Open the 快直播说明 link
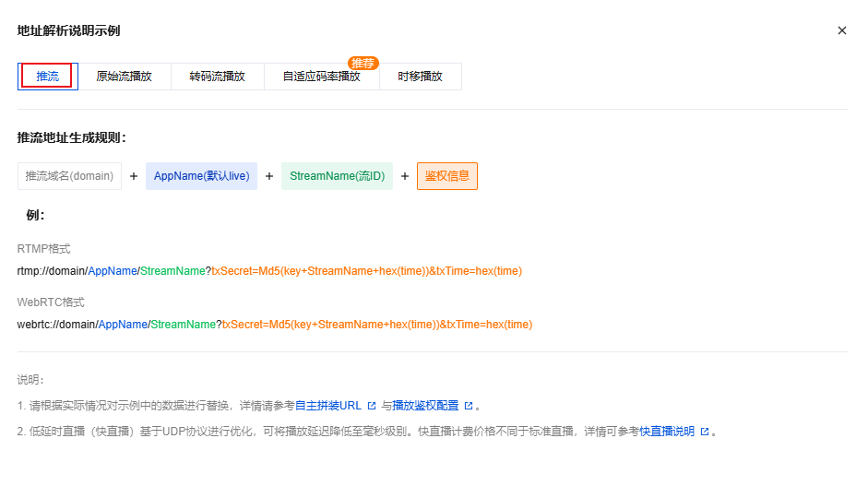 point(667,432)
